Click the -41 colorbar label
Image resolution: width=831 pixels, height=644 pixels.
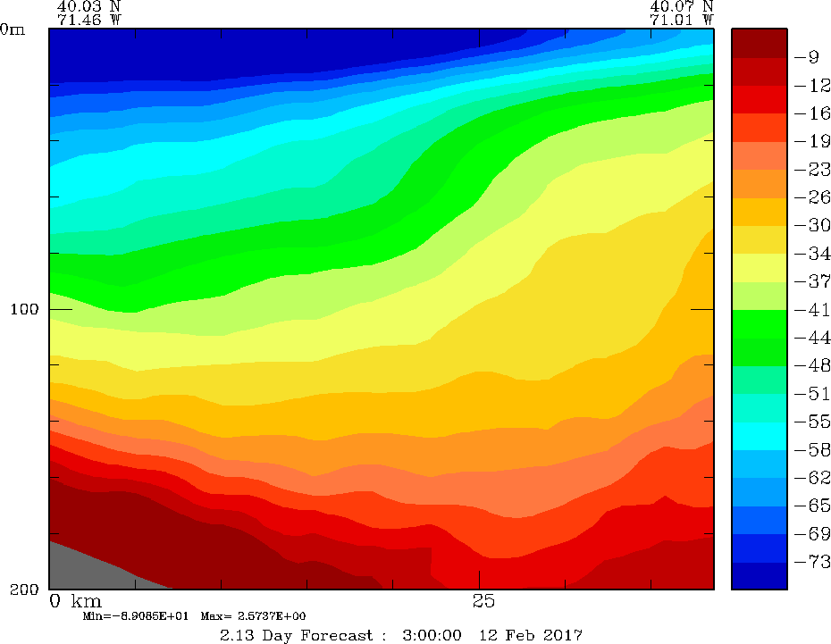[811, 310]
